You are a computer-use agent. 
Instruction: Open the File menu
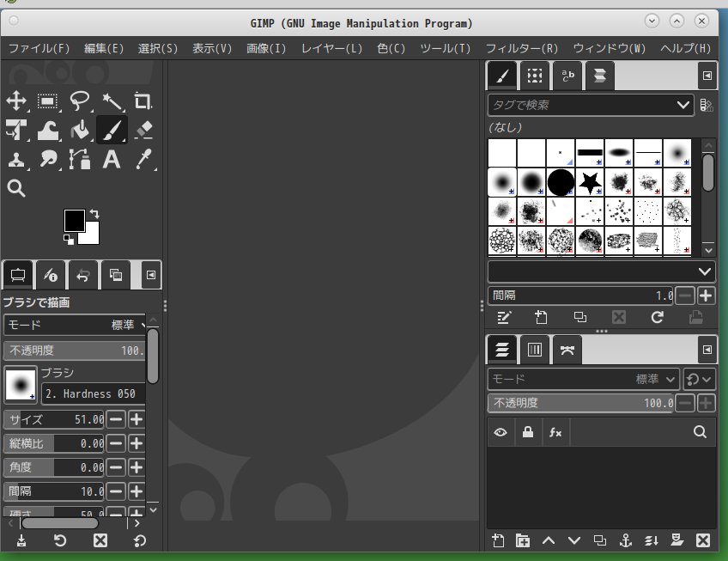[x=39, y=48]
